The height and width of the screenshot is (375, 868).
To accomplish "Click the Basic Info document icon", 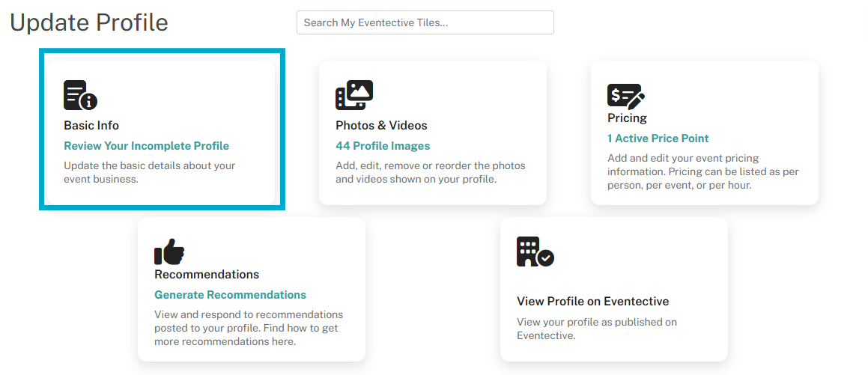I will pos(80,95).
